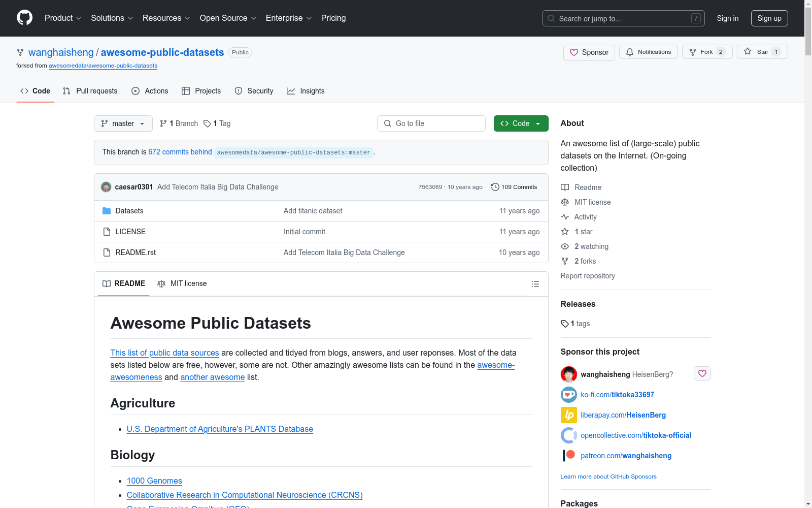This screenshot has width=812, height=508.
Task: Open the green Code dropdown button
Action: [521, 123]
